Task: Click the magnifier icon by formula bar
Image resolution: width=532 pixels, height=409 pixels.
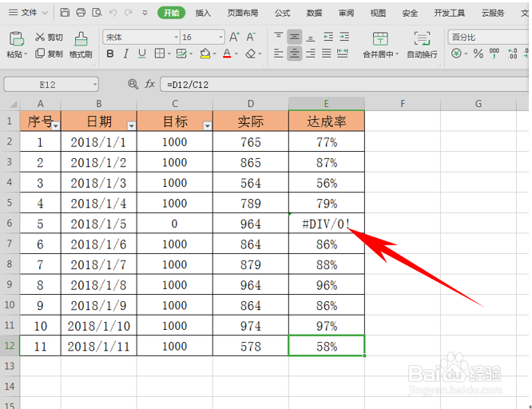Action: [x=133, y=84]
